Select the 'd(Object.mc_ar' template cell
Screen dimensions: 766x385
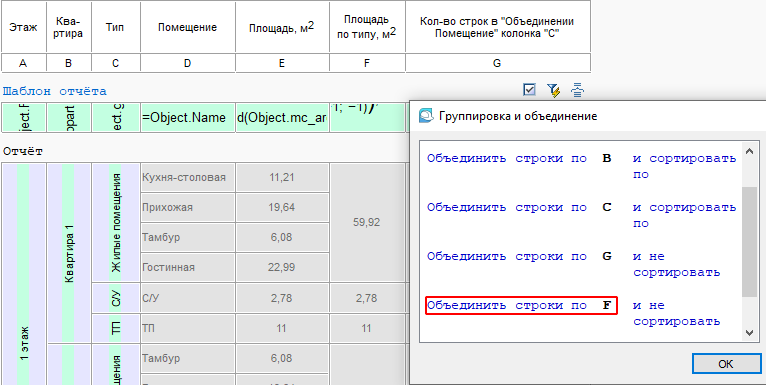(282, 117)
